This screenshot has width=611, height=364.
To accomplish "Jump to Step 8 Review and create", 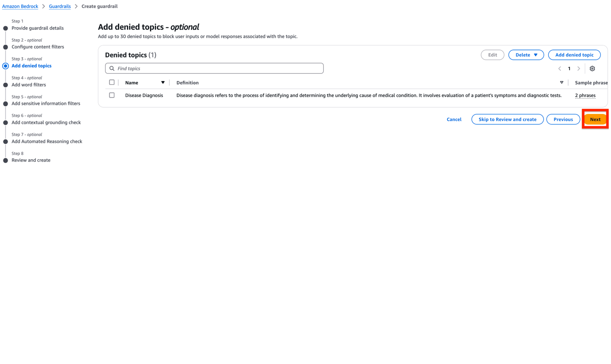I will (31, 160).
